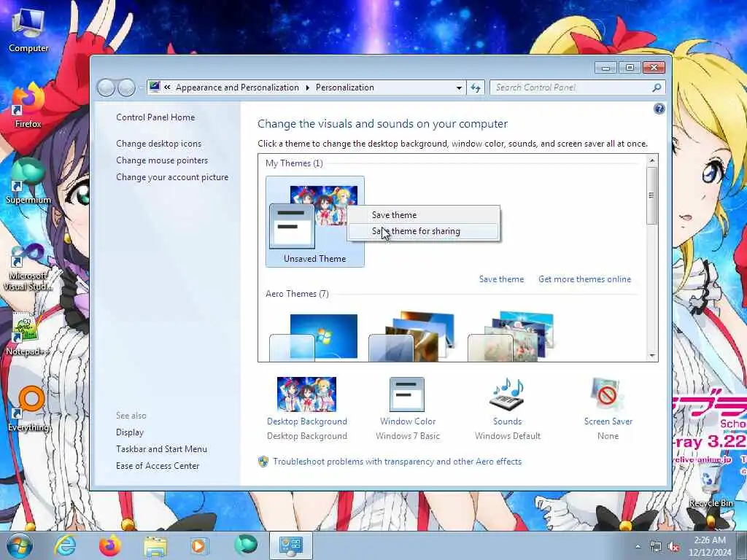Open Screen Saver settings icon
Viewport: 747px width, 560px height.
(606, 394)
